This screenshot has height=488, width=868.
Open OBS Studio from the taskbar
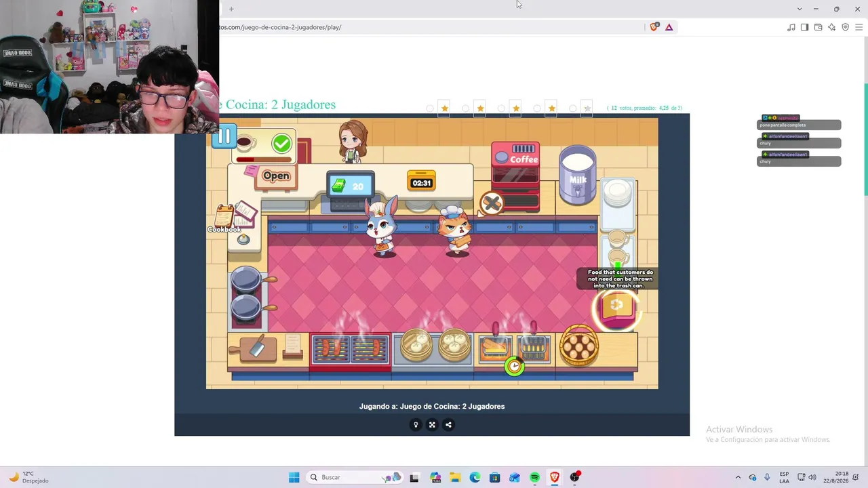coord(575,477)
